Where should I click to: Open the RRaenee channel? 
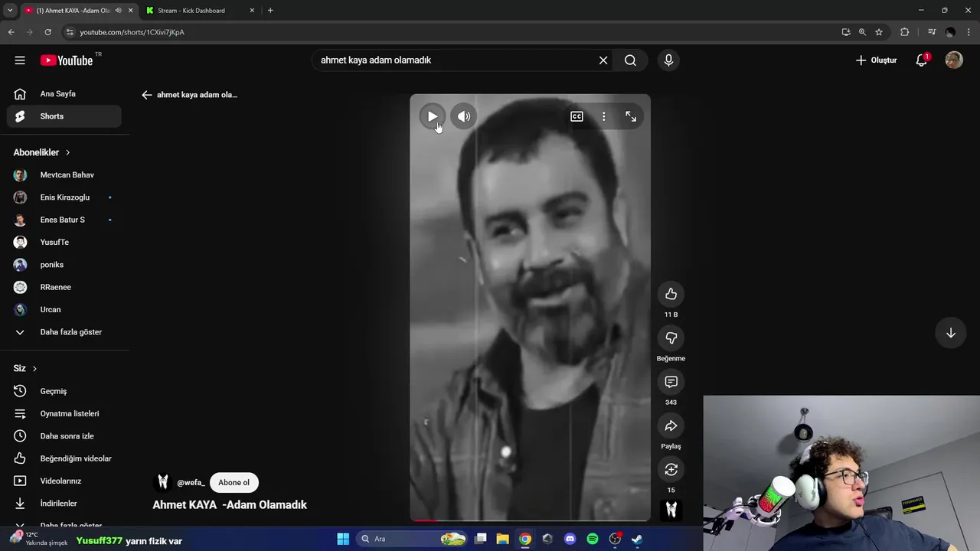[x=64, y=287]
